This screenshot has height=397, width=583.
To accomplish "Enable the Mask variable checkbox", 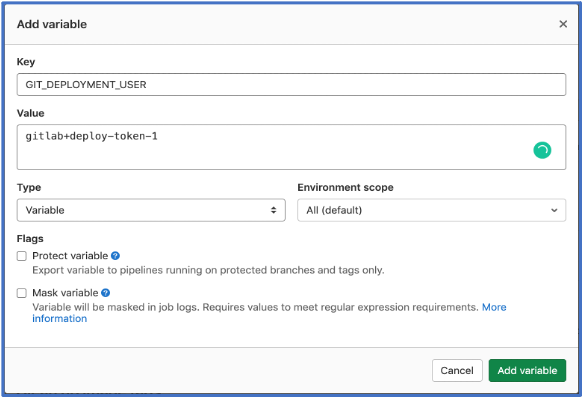I will (22, 293).
